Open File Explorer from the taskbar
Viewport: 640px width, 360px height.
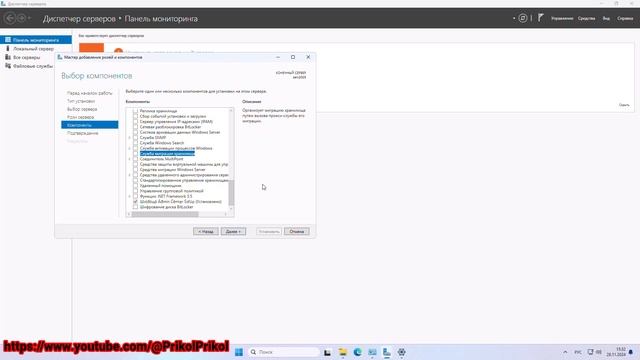point(342,352)
